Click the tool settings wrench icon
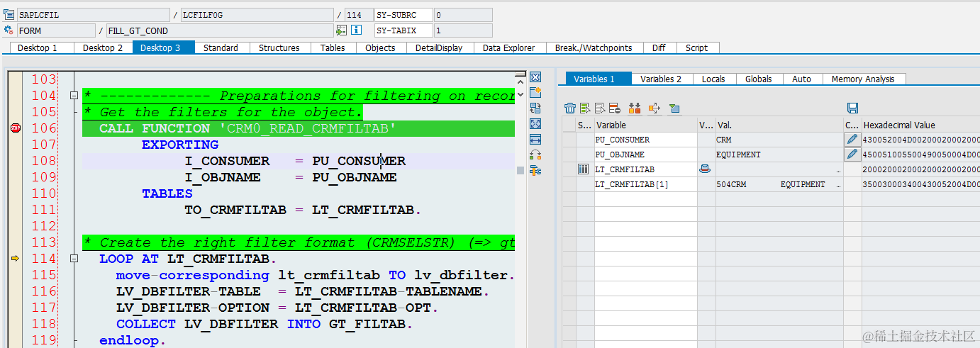The width and height of the screenshot is (980, 348). point(535,170)
